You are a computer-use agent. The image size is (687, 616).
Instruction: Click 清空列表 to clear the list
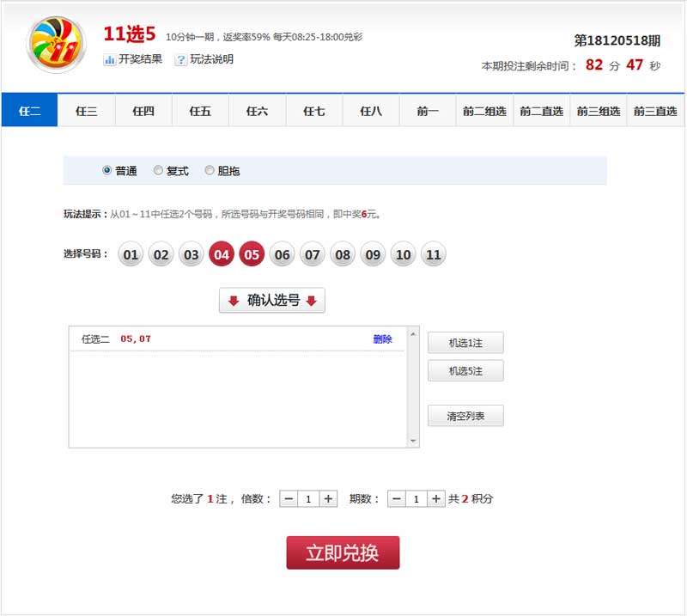coord(465,416)
